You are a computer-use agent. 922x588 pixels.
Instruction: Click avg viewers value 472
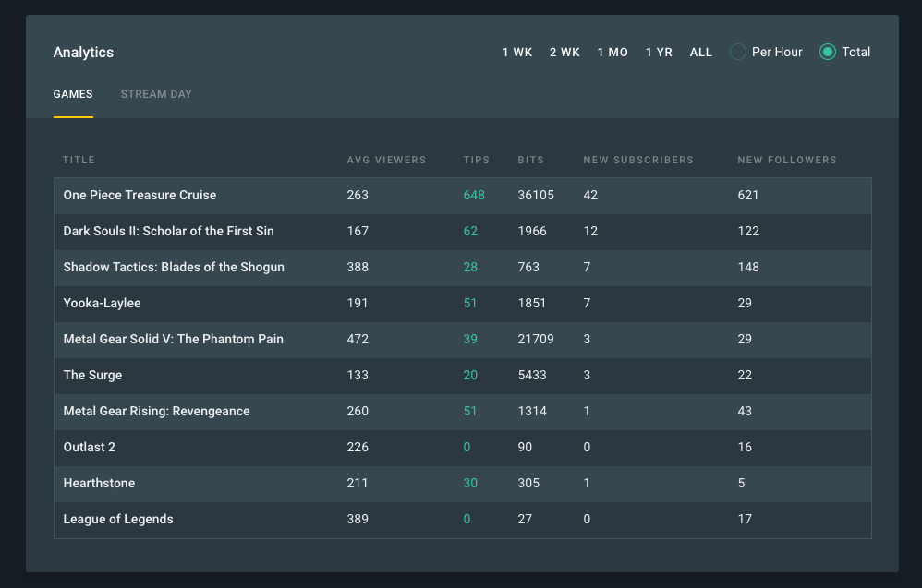358,339
